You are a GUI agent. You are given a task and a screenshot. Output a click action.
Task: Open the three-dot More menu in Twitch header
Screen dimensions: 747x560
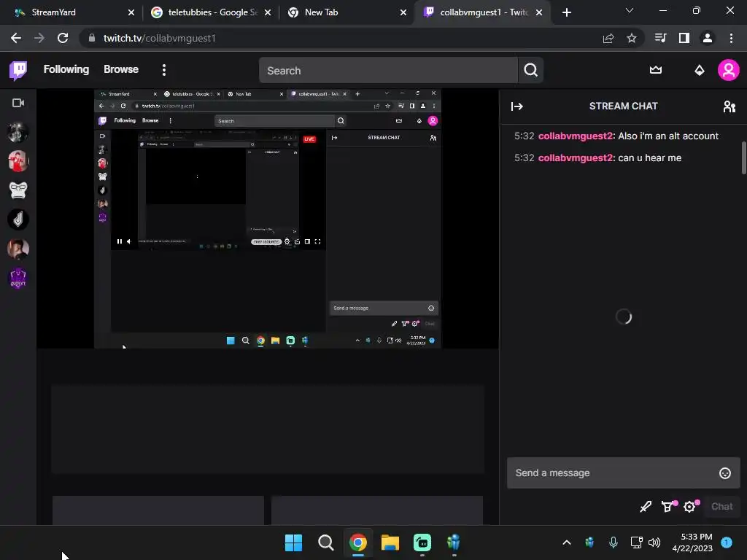point(164,70)
